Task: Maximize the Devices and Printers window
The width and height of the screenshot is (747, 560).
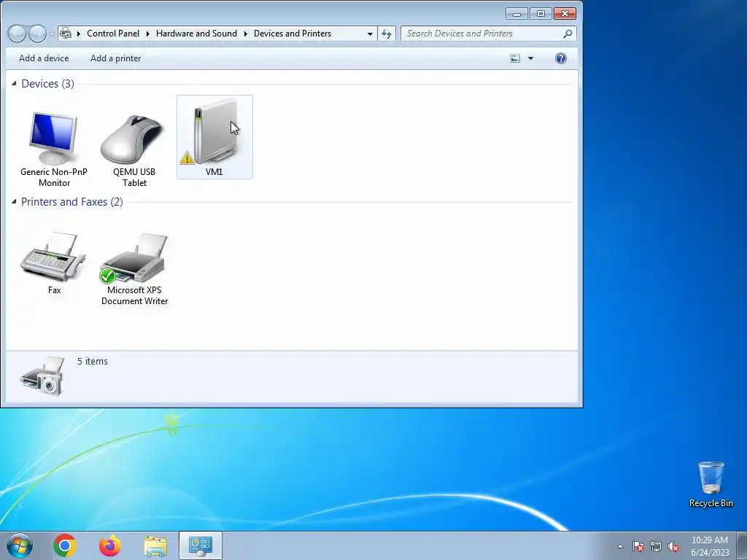Action: point(541,14)
